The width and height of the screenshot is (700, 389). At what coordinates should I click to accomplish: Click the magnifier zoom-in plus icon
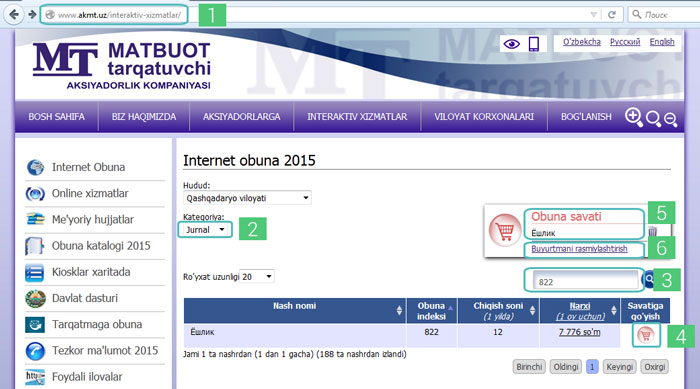pos(633,117)
